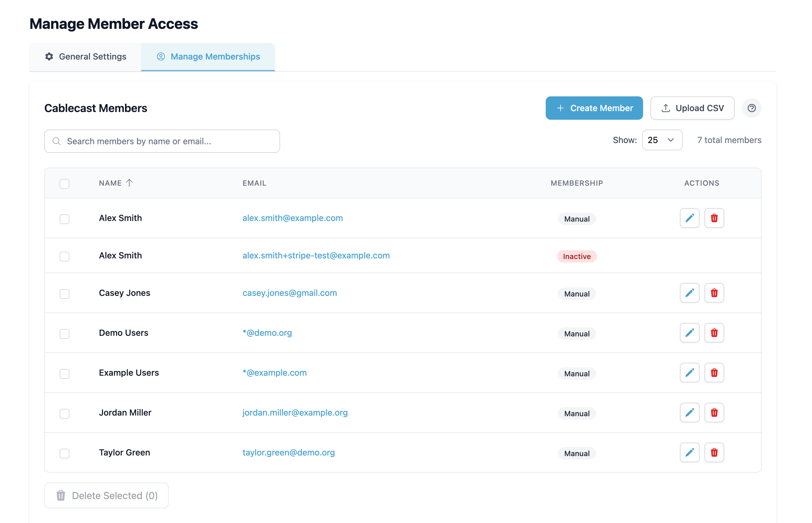The height and width of the screenshot is (523, 812).
Task: Click edit pencil for Demo Users
Action: (x=689, y=333)
